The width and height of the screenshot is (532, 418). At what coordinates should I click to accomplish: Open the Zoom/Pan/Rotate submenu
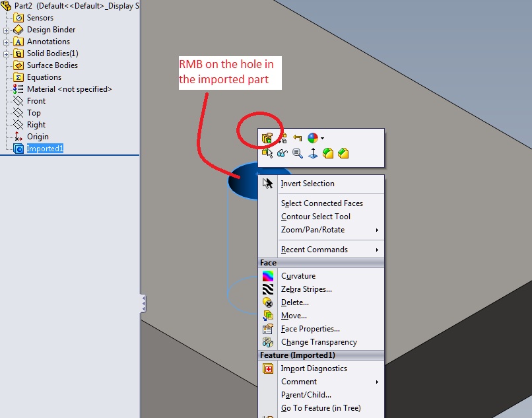[321, 230]
